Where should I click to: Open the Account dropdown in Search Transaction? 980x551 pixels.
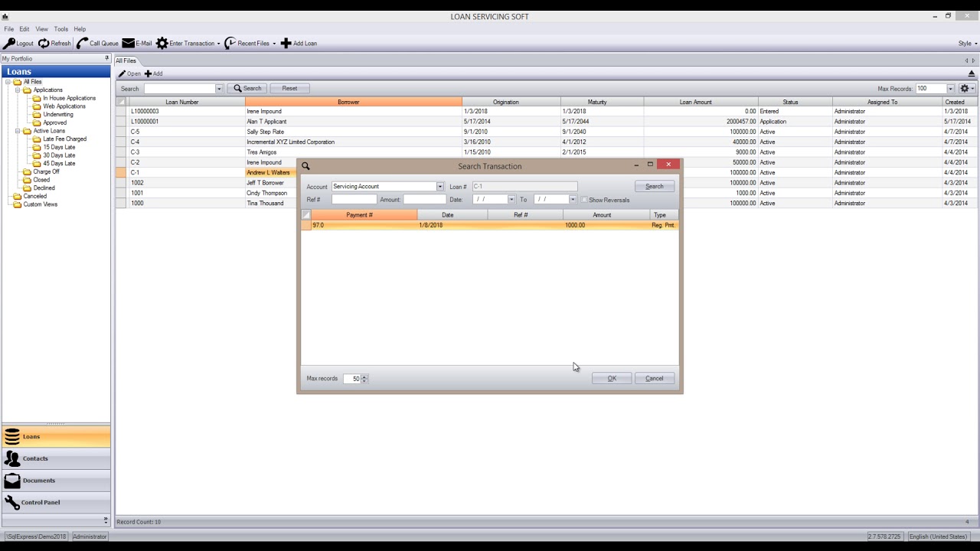coord(439,187)
